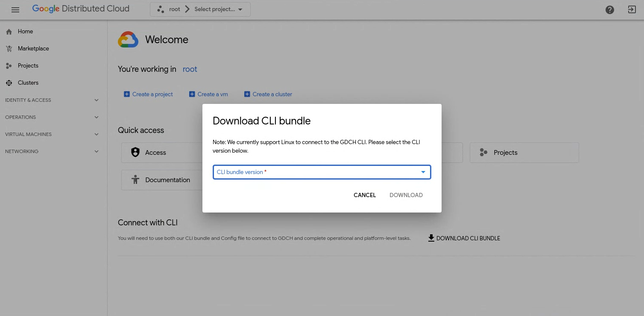
Task: Open the CLI bundle version dropdown
Action: point(322,172)
